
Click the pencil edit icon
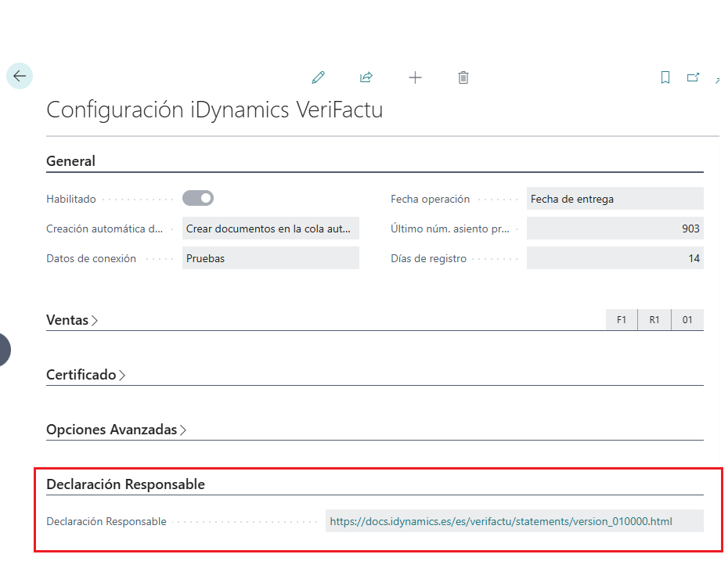point(318,77)
